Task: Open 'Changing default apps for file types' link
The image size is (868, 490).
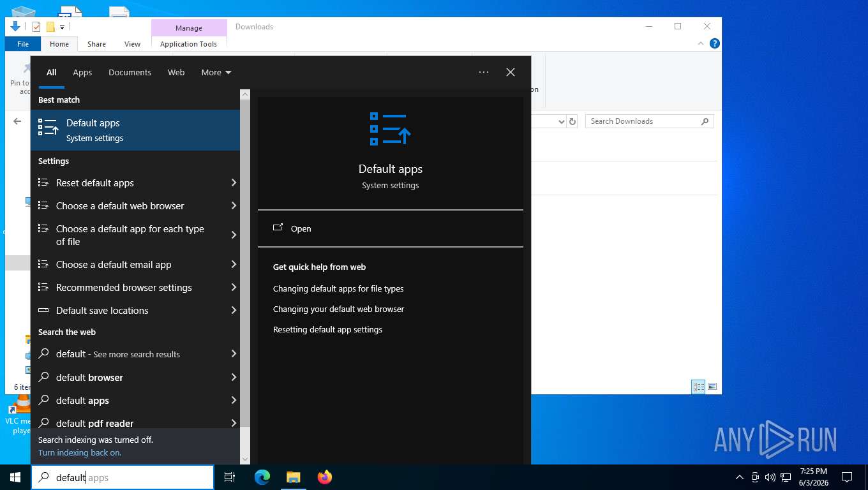Action: 338,289
